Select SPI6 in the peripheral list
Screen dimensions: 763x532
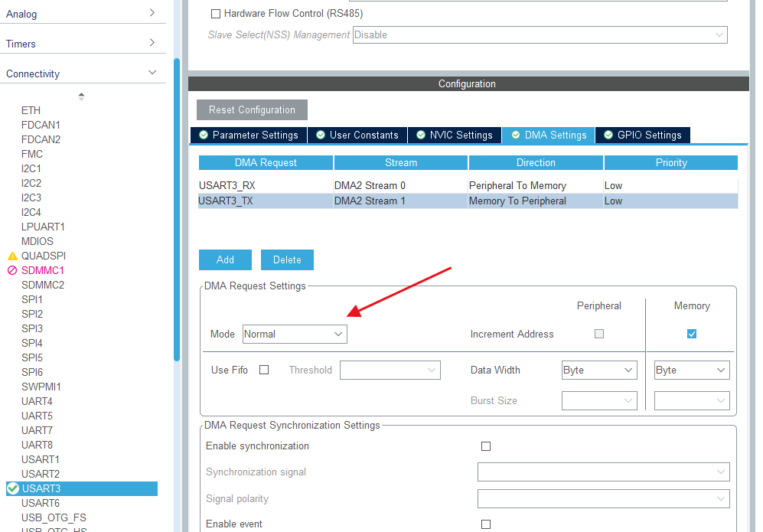[32, 372]
